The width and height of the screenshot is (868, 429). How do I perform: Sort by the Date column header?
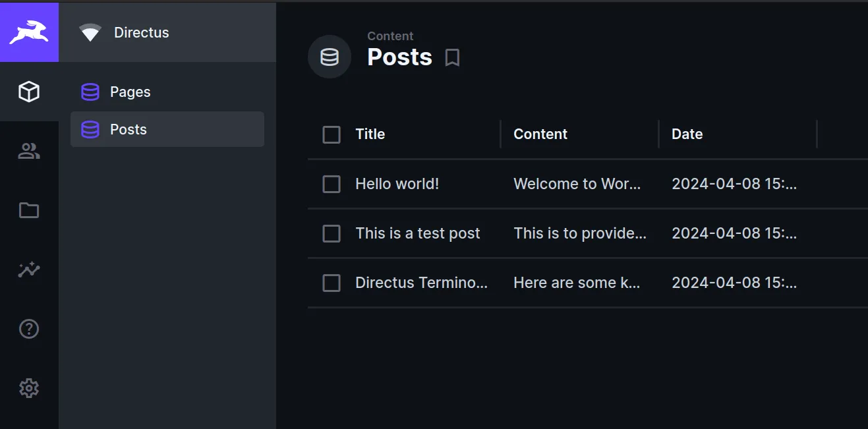[687, 134]
